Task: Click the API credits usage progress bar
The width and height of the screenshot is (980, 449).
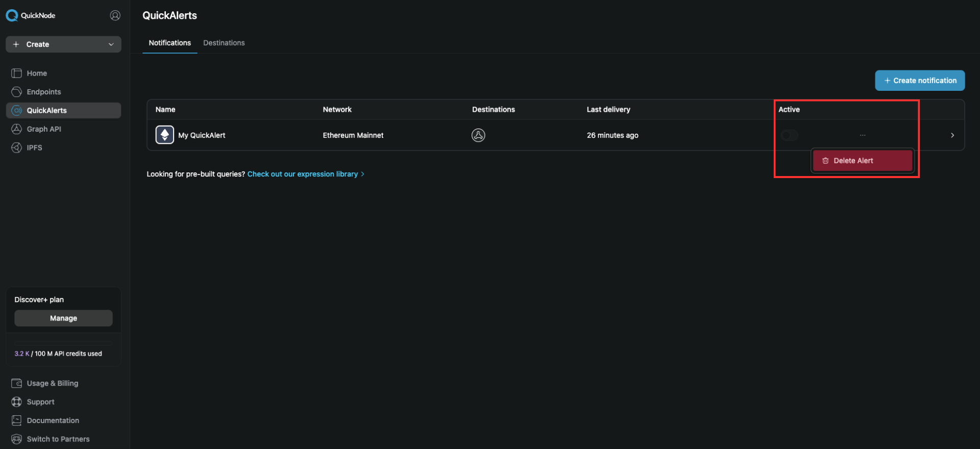Action: [x=63, y=343]
